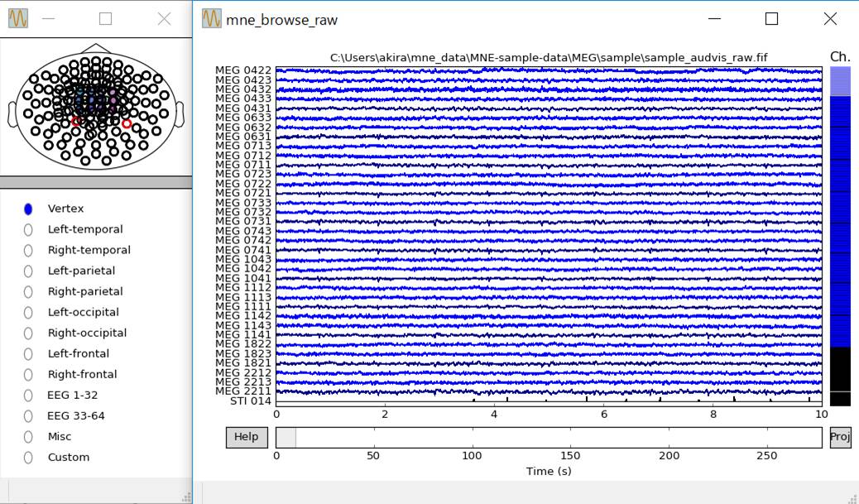Mark the MEG 0422 channel label as bad

243,71
